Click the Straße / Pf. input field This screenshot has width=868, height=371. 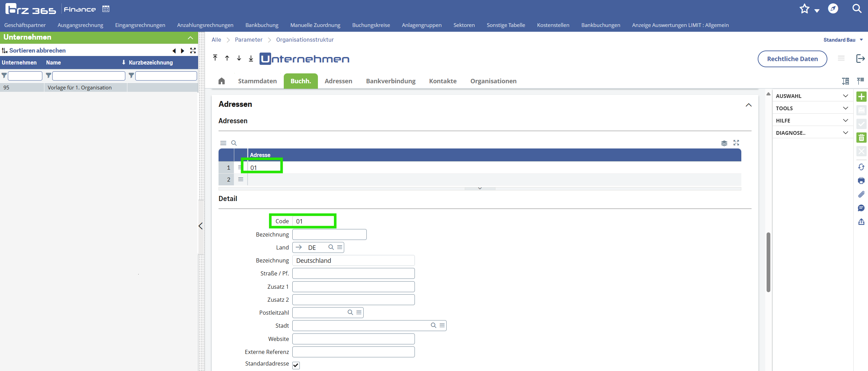(x=353, y=273)
